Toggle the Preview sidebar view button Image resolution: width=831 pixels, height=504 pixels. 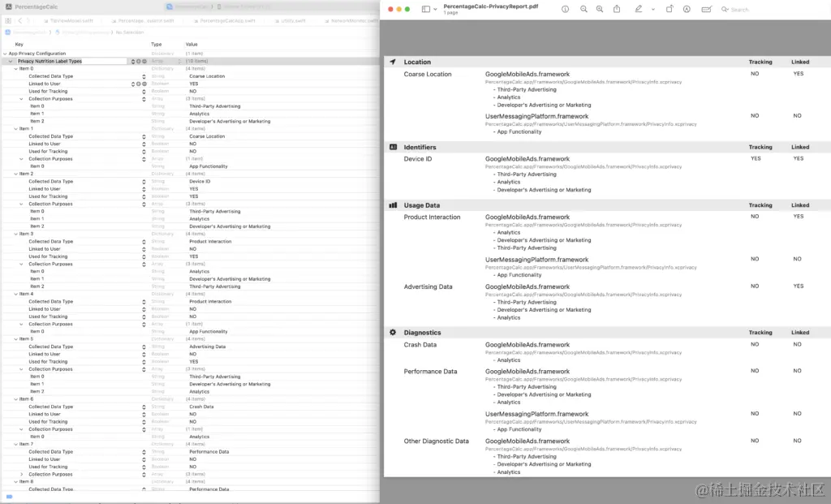click(425, 9)
